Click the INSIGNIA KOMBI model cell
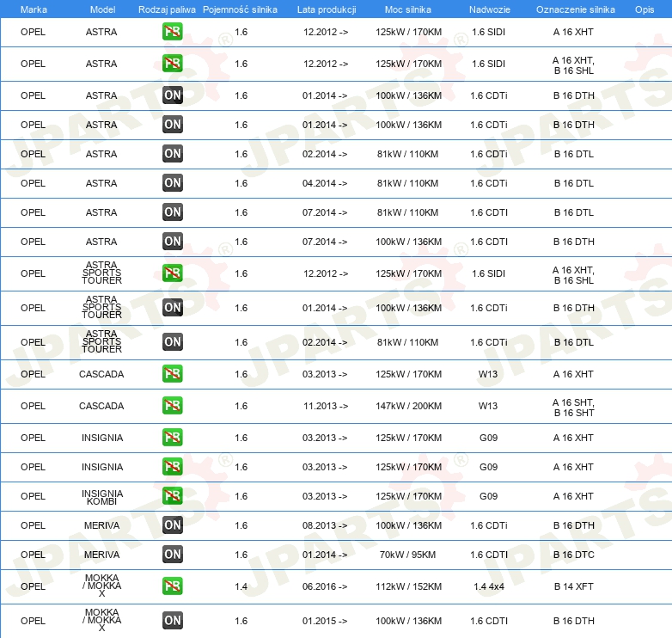 pos(102,497)
